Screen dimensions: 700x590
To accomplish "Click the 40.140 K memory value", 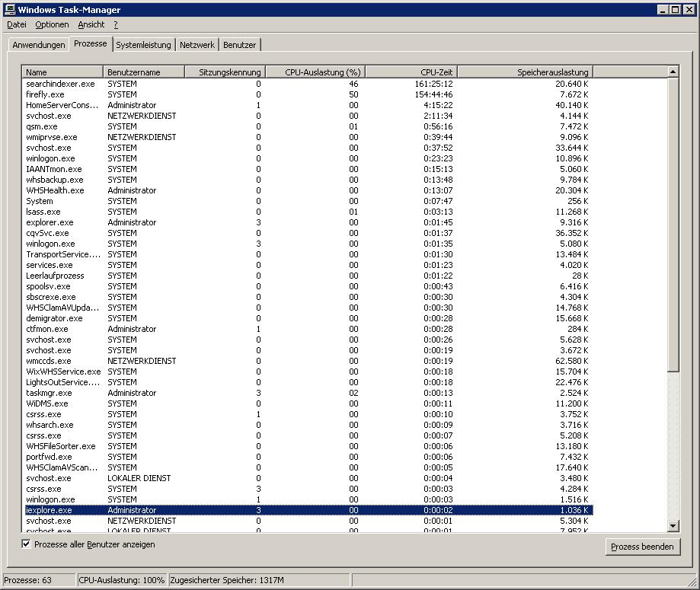I will tap(572, 105).
